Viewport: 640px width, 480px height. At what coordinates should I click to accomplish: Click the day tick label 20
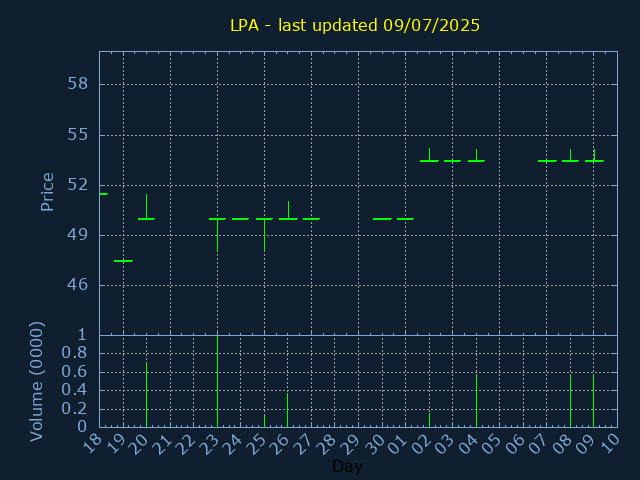[x=139, y=444]
